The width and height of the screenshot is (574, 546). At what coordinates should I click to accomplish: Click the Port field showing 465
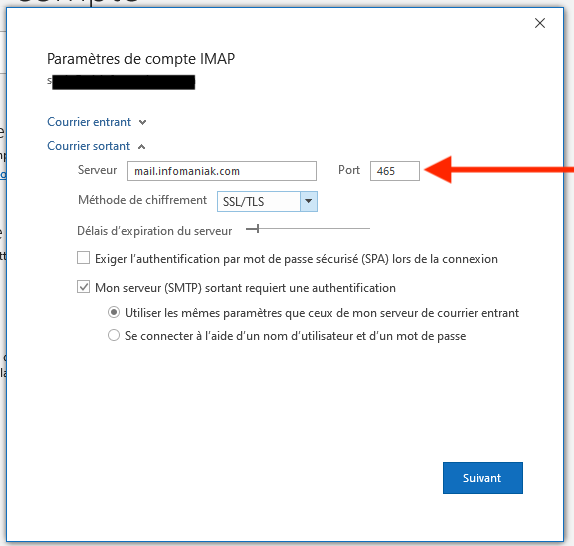click(395, 171)
